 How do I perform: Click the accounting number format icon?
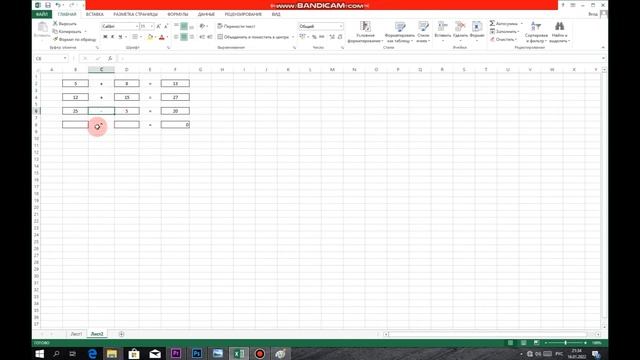click(302, 37)
